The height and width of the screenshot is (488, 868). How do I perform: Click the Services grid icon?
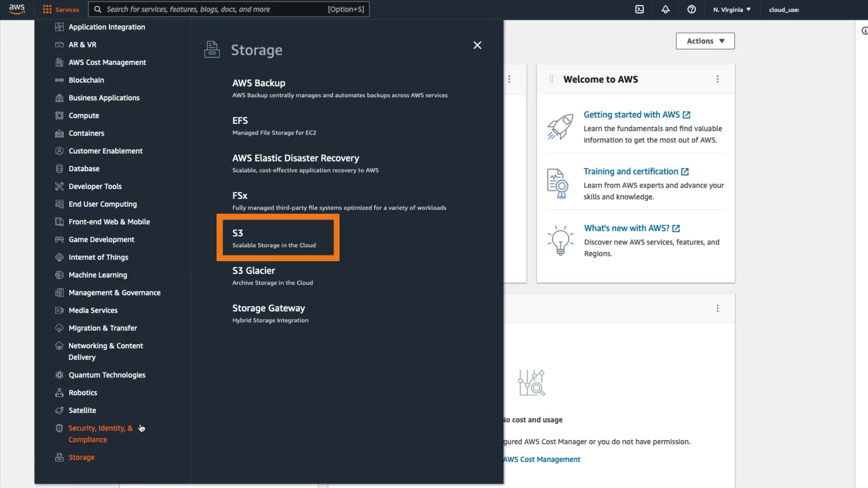point(47,9)
